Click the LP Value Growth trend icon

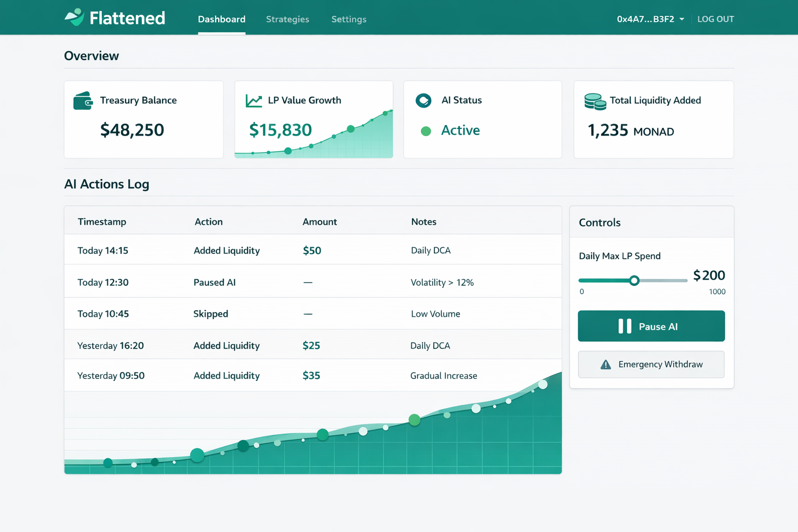click(254, 101)
